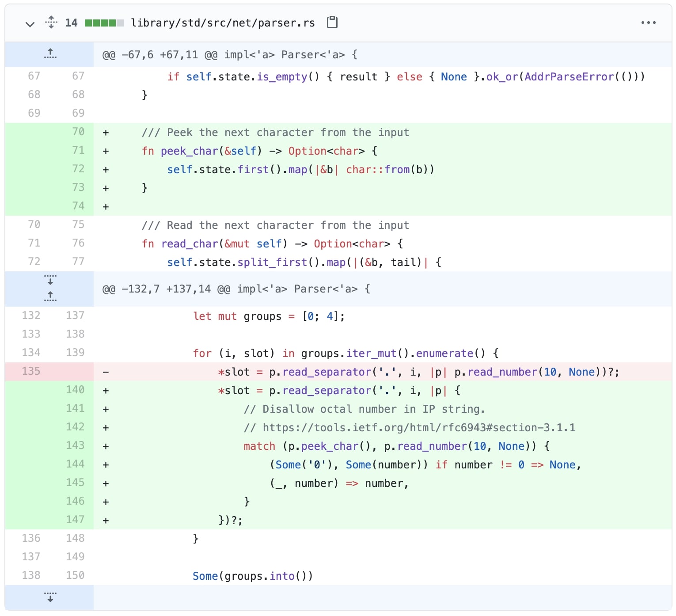Click the collapse chevron for parser.rs diff

[29, 24]
